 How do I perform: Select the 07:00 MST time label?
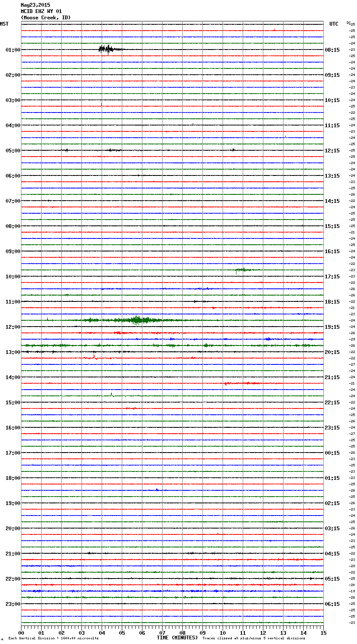pos(13,201)
